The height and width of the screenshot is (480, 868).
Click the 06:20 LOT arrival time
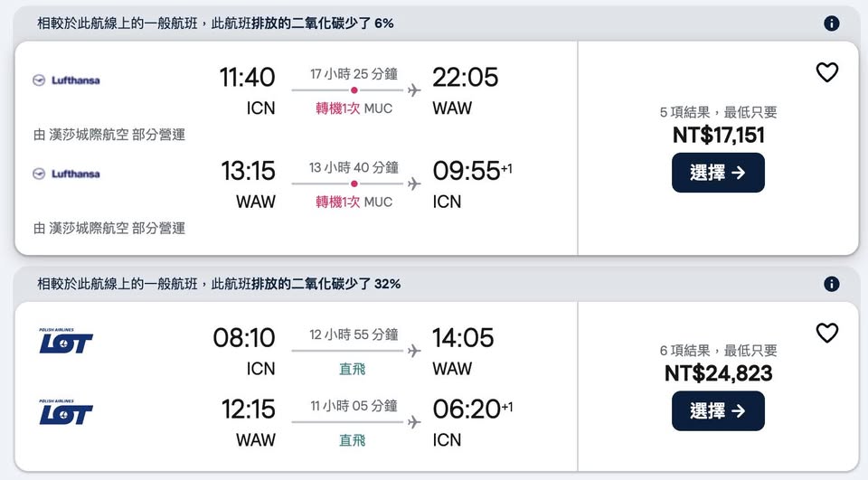point(467,409)
